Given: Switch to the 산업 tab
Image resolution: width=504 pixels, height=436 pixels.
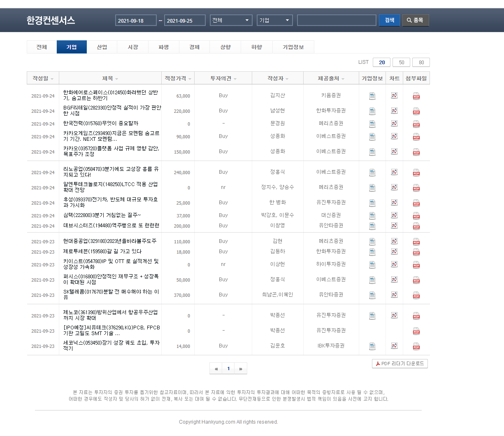Looking at the screenshot, I should [102, 47].
